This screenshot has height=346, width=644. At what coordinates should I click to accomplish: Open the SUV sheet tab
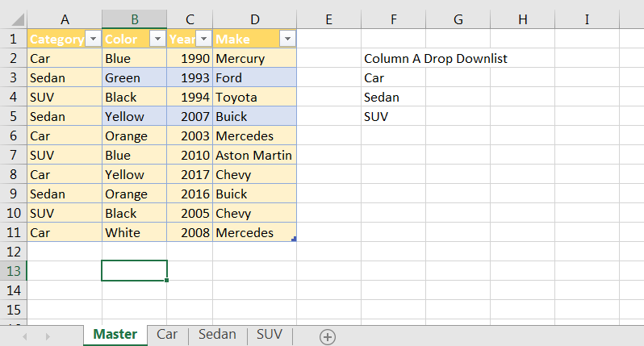pos(270,334)
